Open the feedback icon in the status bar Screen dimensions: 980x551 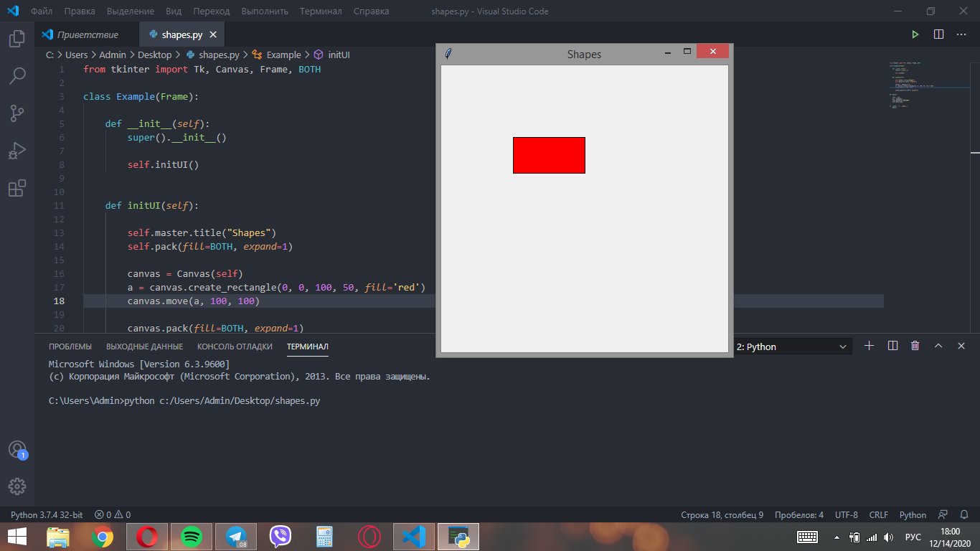(x=943, y=515)
